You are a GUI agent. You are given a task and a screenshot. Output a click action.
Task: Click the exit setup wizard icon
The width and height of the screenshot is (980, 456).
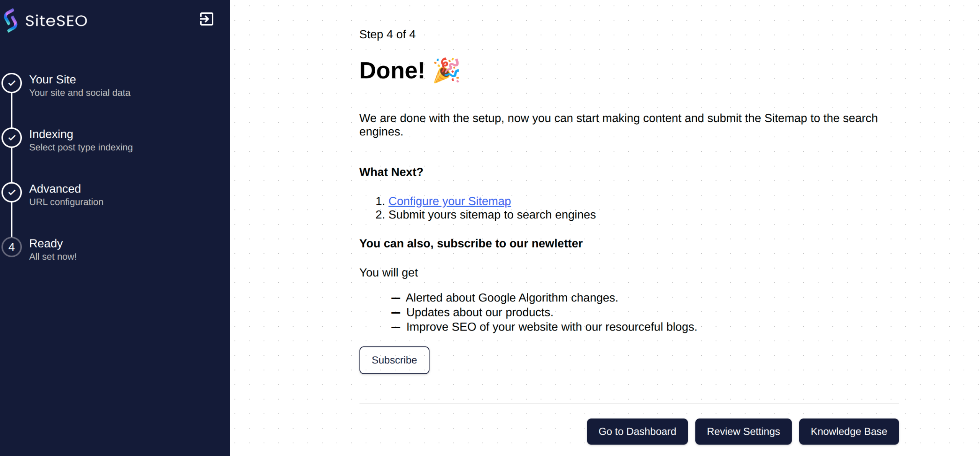tap(206, 19)
